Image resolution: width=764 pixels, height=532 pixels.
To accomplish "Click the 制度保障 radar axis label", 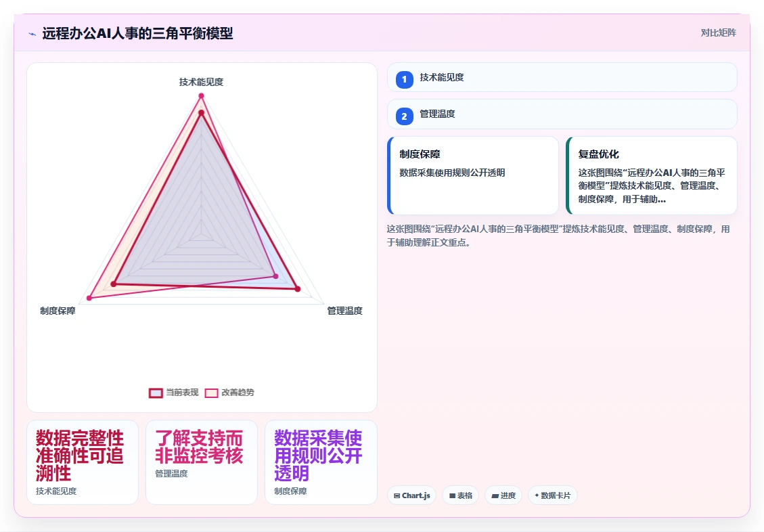I will point(58,311).
